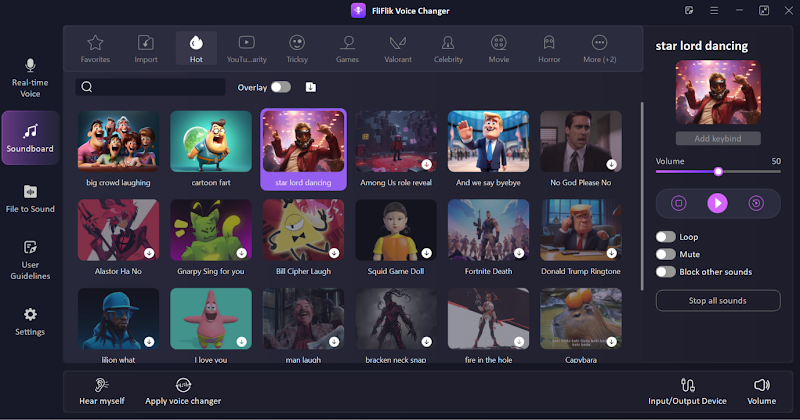The image size is (800, 420).
Task: Open the hamburger menu in title bar
Action: 714,11
